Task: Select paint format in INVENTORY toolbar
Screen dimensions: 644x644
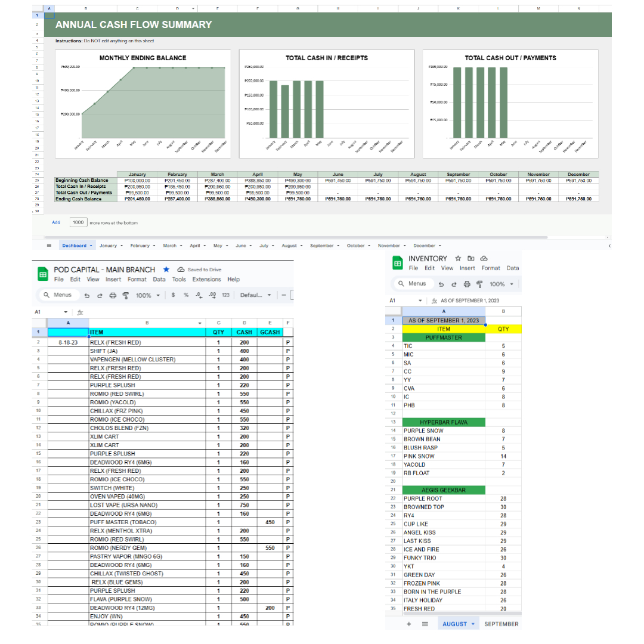Action: click(x=479, y=284)
